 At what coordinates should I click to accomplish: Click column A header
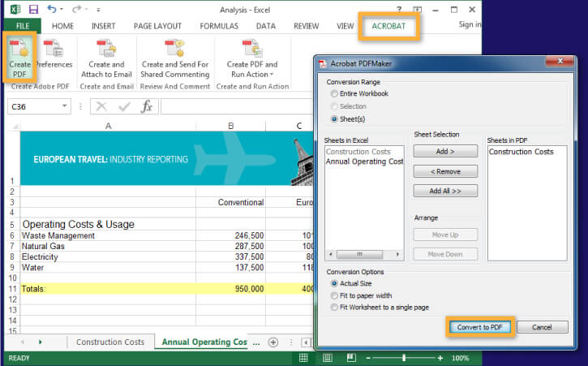point(108,126)
